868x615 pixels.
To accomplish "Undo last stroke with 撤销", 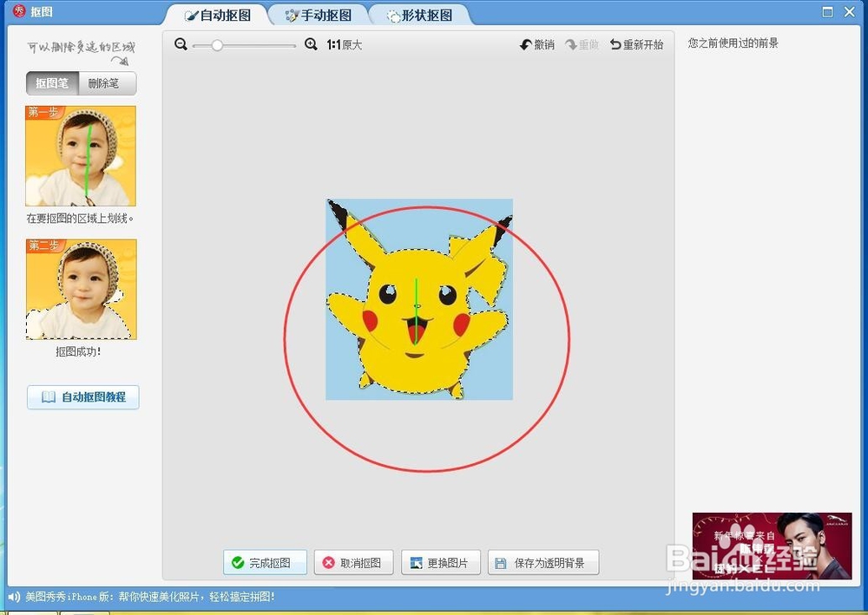I will (537, 45).
